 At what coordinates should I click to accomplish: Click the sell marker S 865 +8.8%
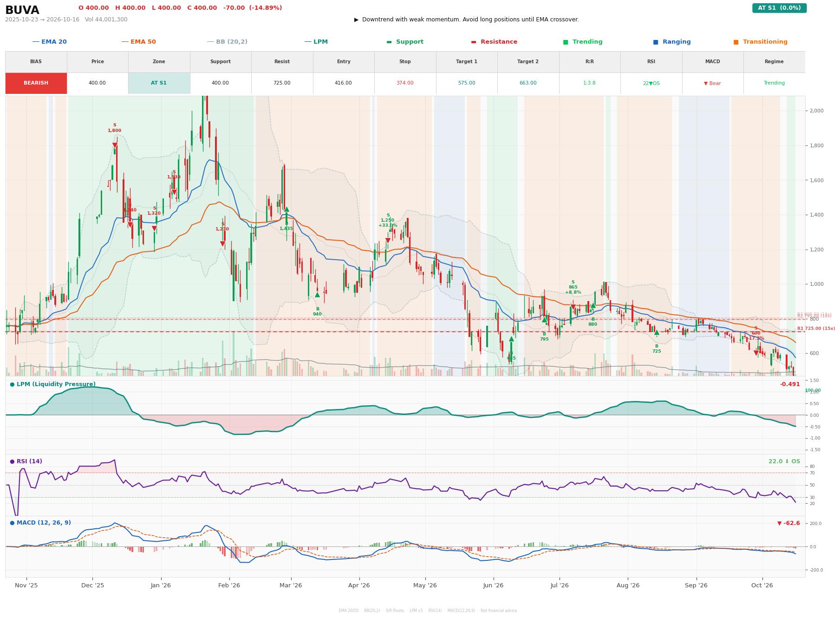tap(573, 307)
